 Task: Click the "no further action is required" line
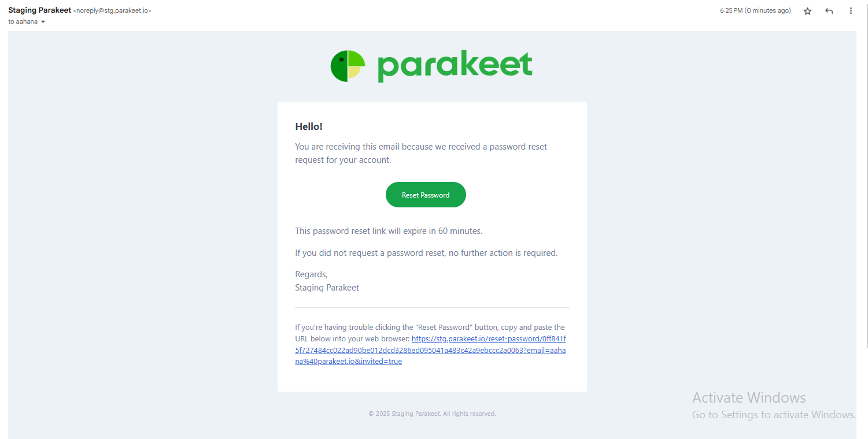coord(426,253)
